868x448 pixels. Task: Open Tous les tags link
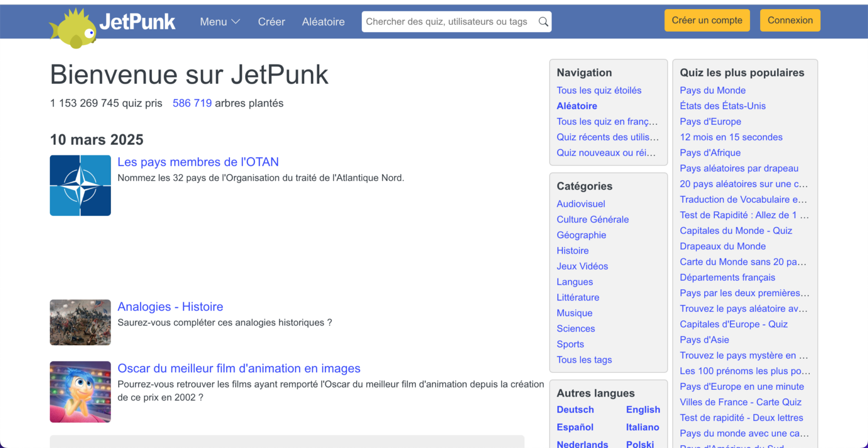click(584, 360)
